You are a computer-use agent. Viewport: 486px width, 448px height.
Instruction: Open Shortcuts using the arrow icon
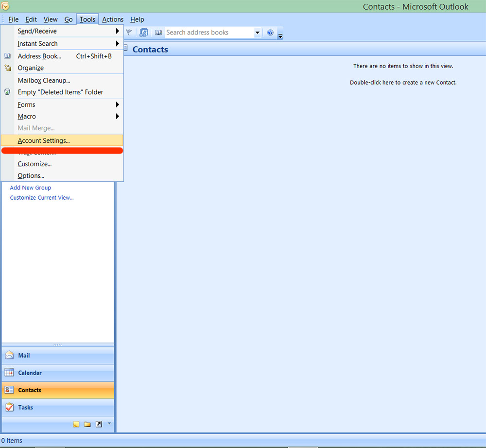pos(99,424)
